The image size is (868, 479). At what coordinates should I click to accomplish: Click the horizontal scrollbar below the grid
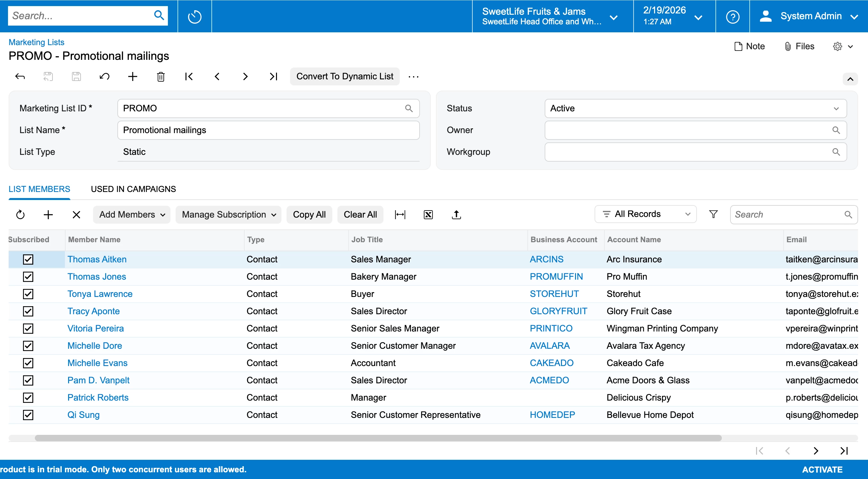pos(378,438)
